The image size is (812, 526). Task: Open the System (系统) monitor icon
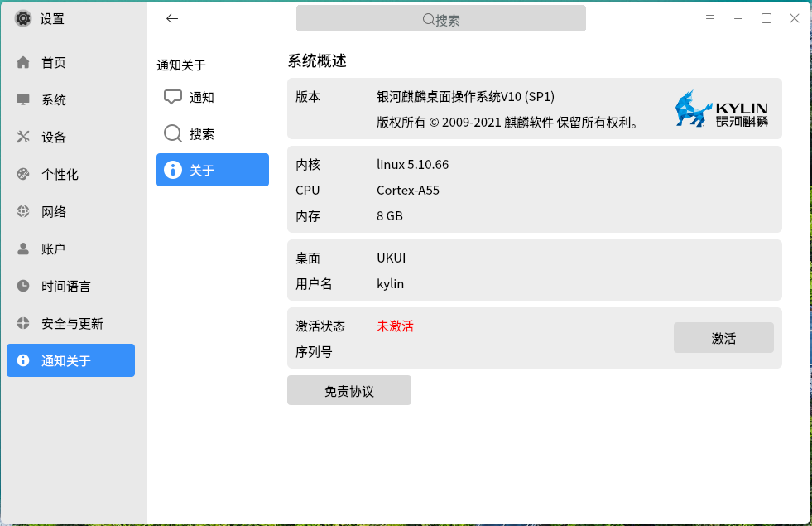coord(23,100)
